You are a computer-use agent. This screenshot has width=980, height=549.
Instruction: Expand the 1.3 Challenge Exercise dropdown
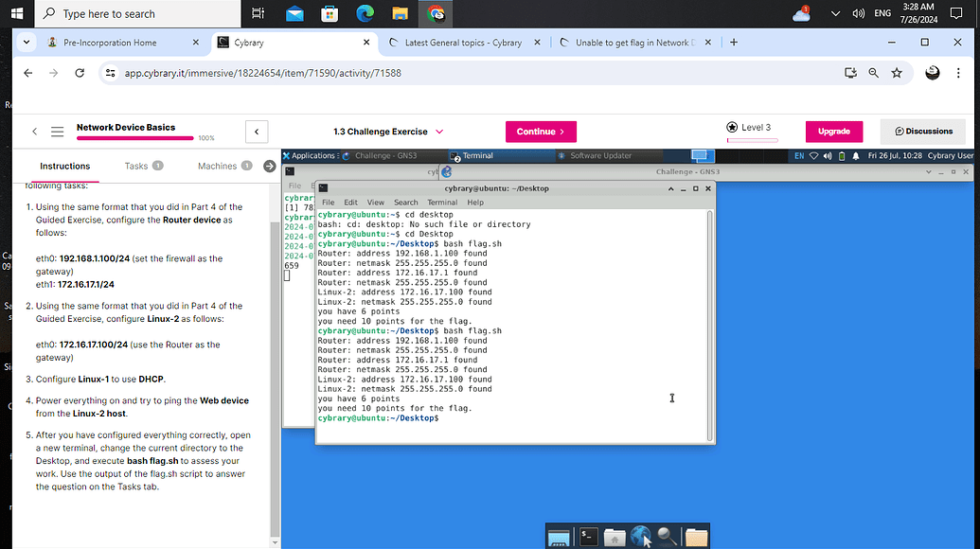click(x=439, y=132)
